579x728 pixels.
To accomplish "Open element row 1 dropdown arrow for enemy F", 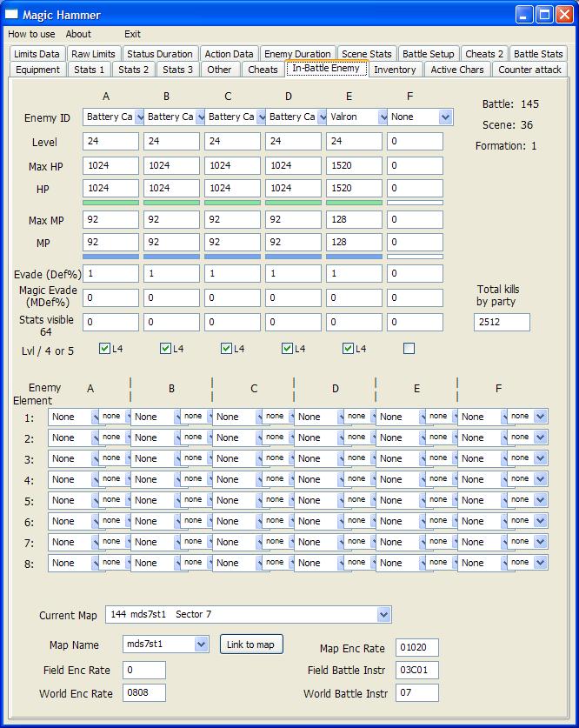I will pyautogui.click(x=541, y=417).
